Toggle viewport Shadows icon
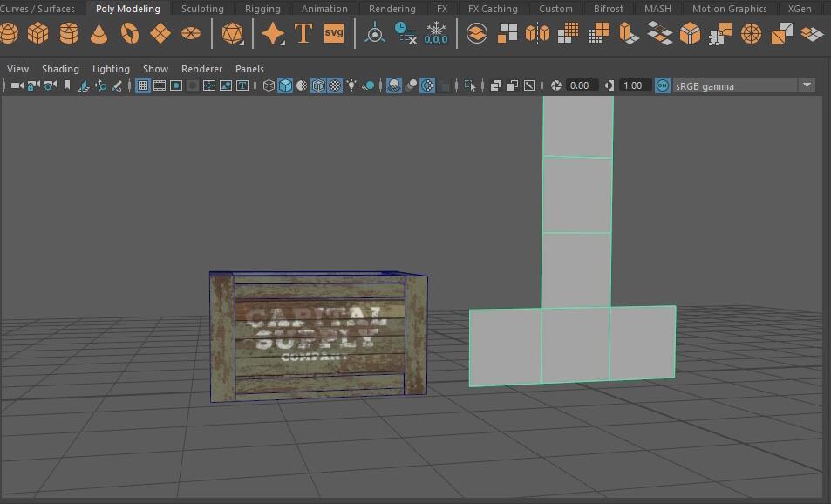This screenshot has width=831, height=504. click(x=368, y=85)
